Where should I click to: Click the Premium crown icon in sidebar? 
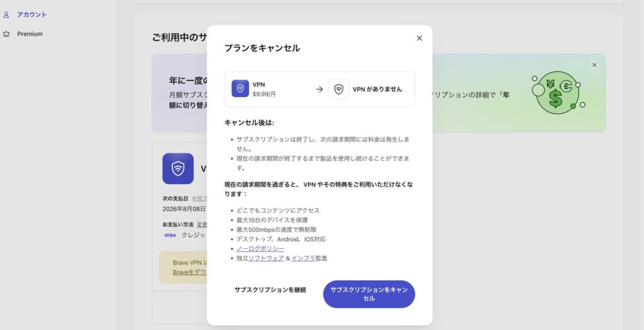pyautogui.click(x=6, y=34)
